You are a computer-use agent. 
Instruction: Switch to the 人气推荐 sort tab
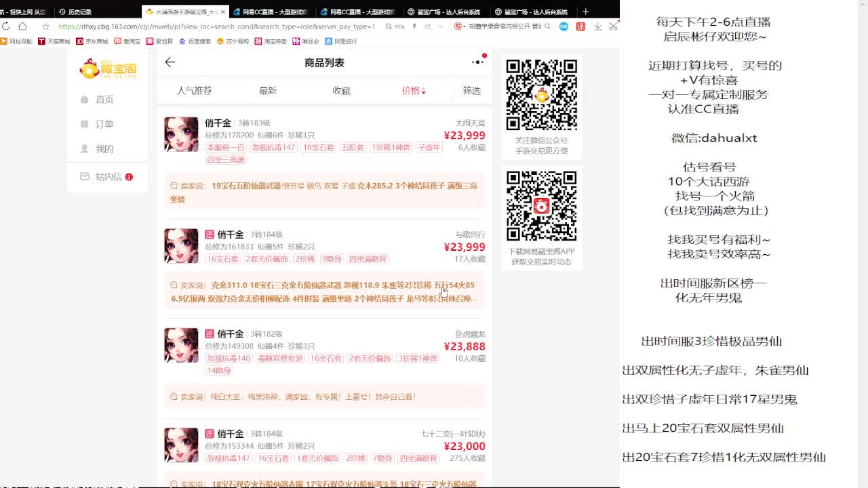tap(195, 91)
